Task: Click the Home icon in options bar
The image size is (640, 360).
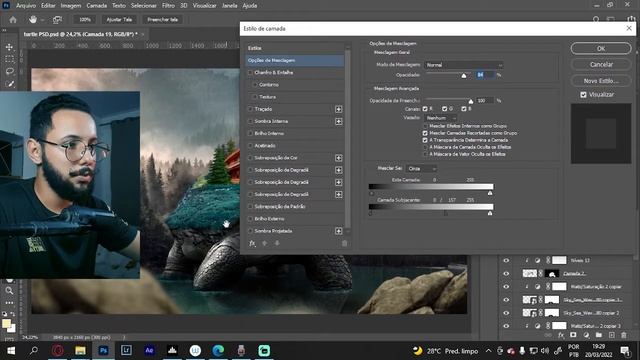Action: coord(13,20)
